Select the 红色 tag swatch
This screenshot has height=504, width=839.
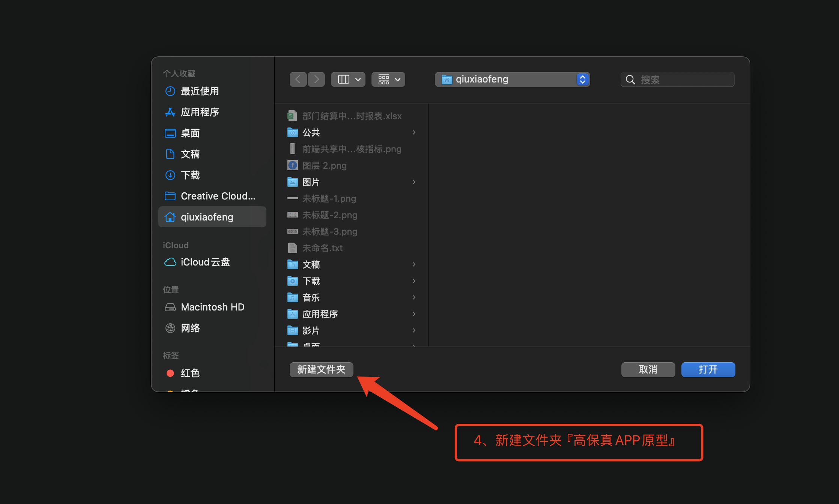tap(191, 373)
